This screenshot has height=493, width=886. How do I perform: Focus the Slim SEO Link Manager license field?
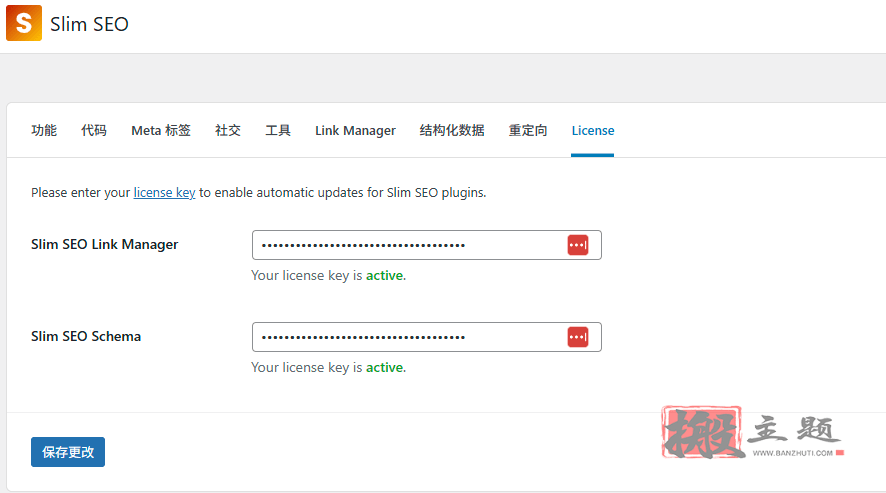(427, 245)
